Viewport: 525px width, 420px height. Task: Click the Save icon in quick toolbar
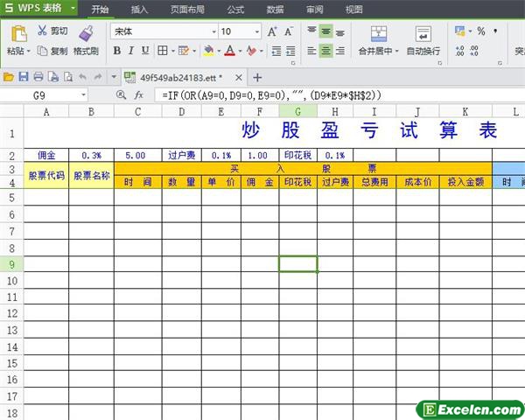click(24, 77)
